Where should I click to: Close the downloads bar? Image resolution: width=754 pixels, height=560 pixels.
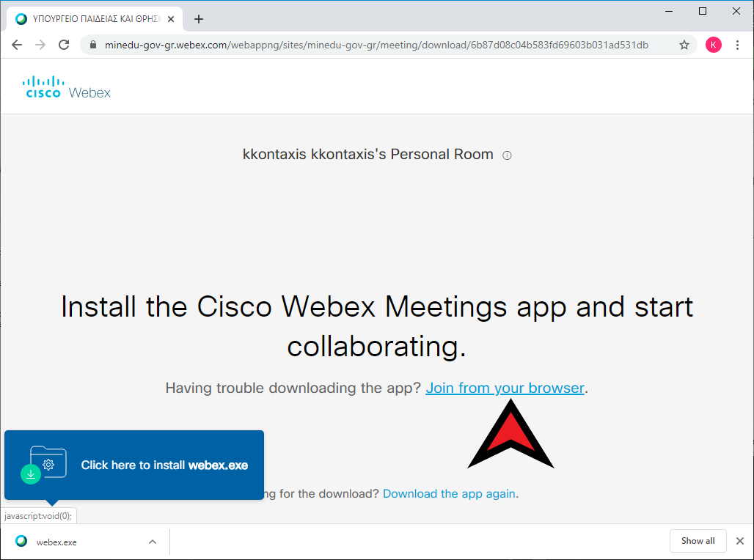[x=740, y=541]
